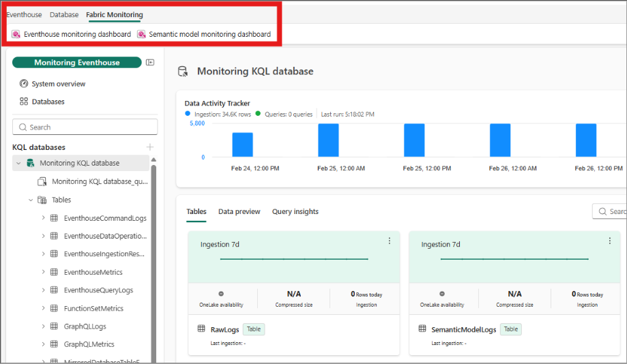Click the EventhouseIngestionRes... table icon

point(54,254)
